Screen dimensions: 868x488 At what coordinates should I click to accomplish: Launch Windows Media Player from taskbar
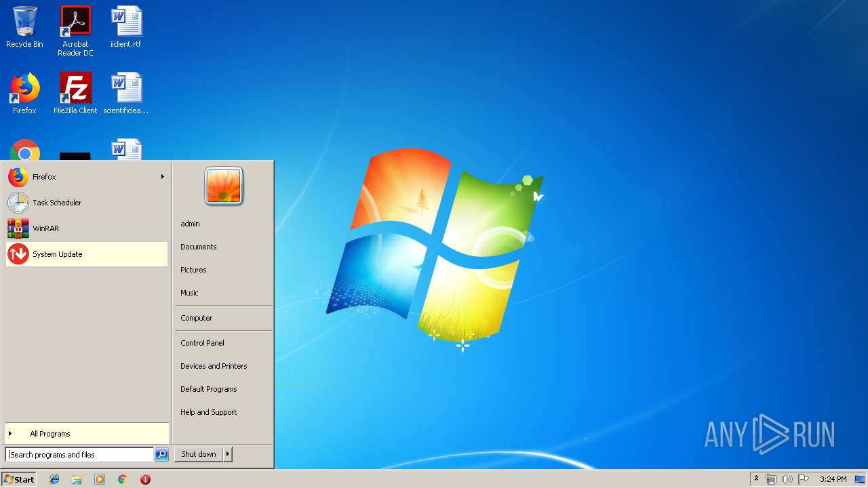[x=100, y=479]
